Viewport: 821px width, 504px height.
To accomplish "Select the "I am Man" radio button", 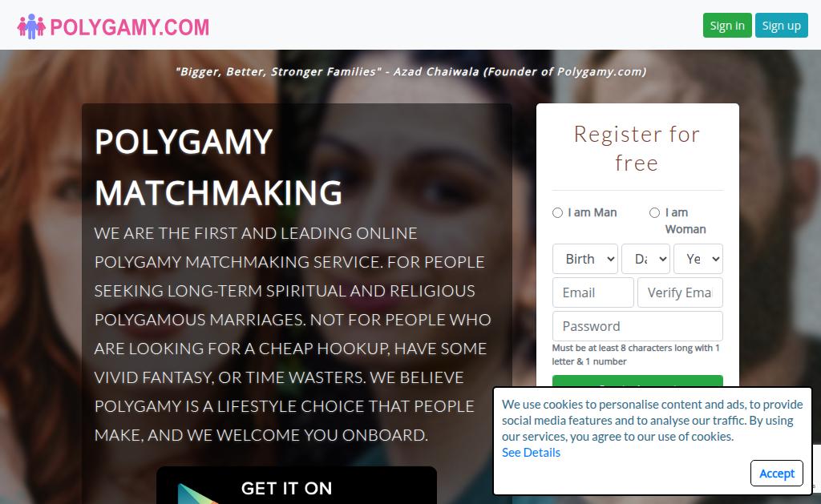I will tap(558, 212).
